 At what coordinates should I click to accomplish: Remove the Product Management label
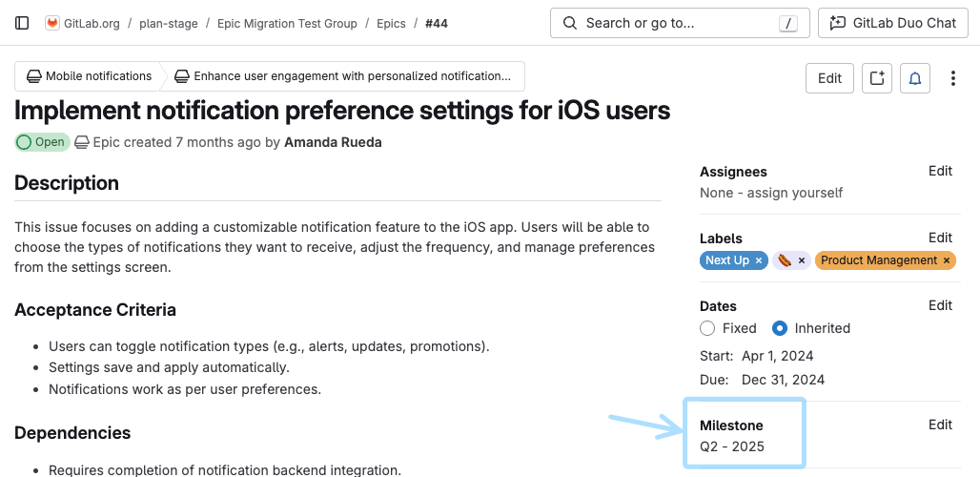pos(946,260)
